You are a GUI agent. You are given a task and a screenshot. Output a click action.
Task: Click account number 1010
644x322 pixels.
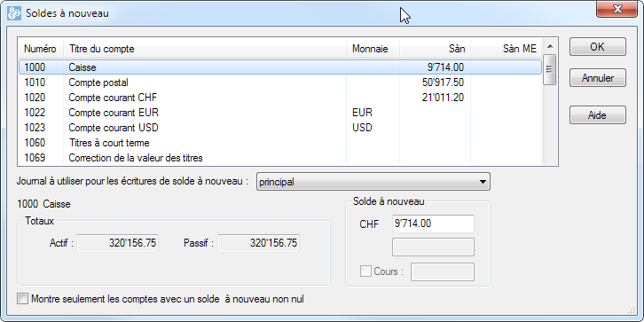[x=35, y=82]
